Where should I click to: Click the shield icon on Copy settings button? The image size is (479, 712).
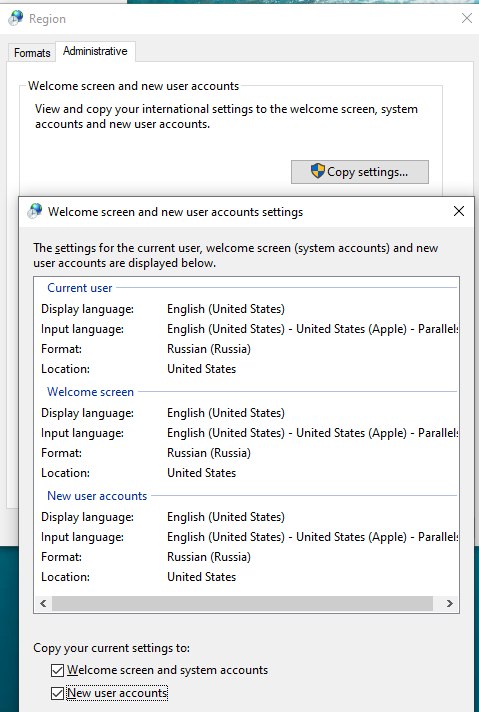(318, 171)
